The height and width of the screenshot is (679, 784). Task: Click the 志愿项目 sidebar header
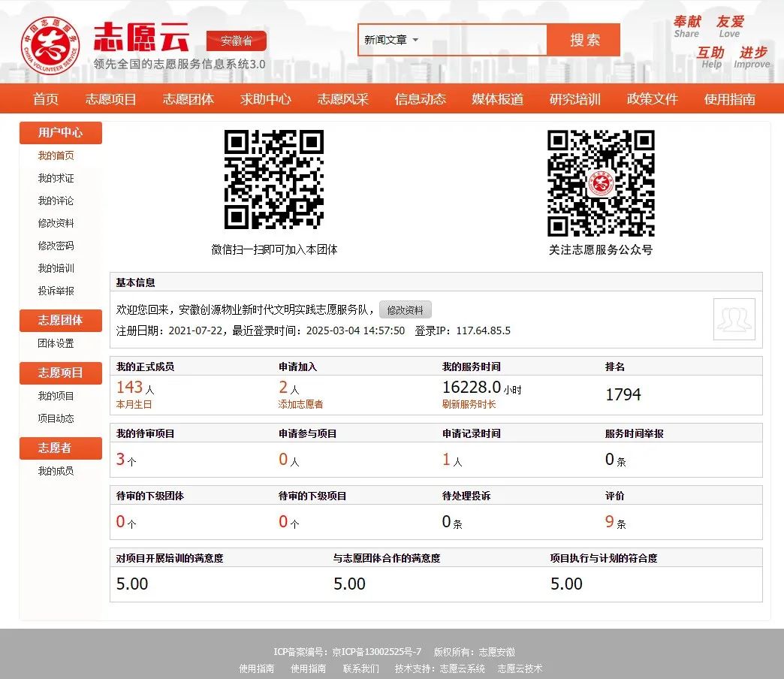(x=61, y=373)
